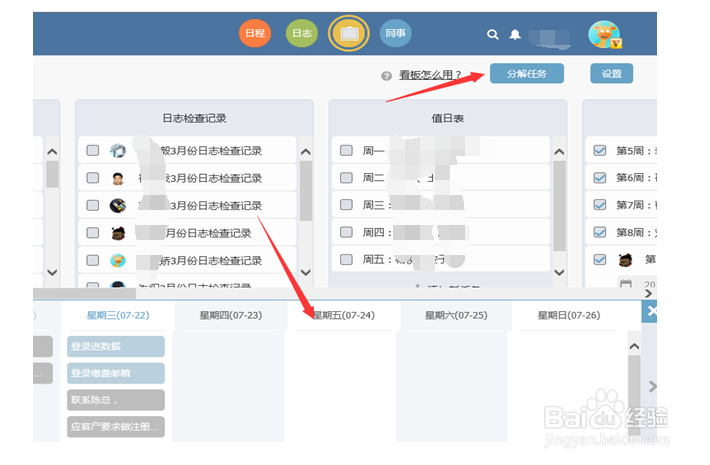The height and width of the screenshot is (465, 710).
Task: Open the user profile avatar
Action: (x=604, y=34)
